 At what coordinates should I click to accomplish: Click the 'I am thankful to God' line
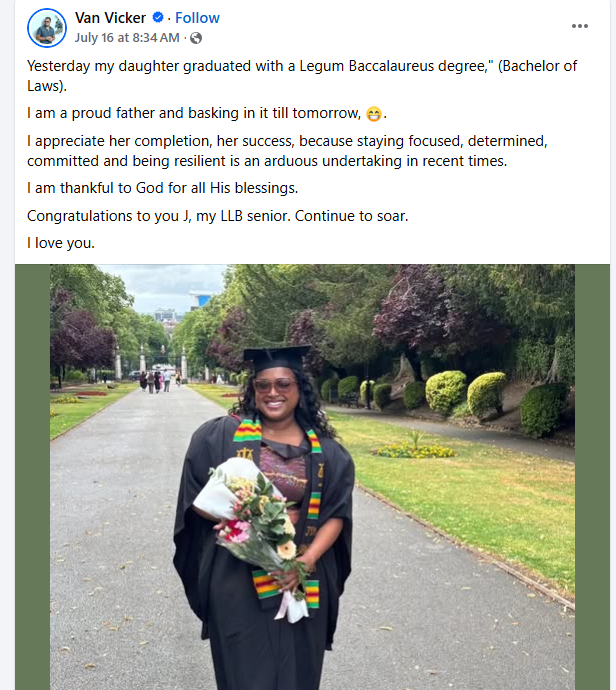click(x=163, y=188)
